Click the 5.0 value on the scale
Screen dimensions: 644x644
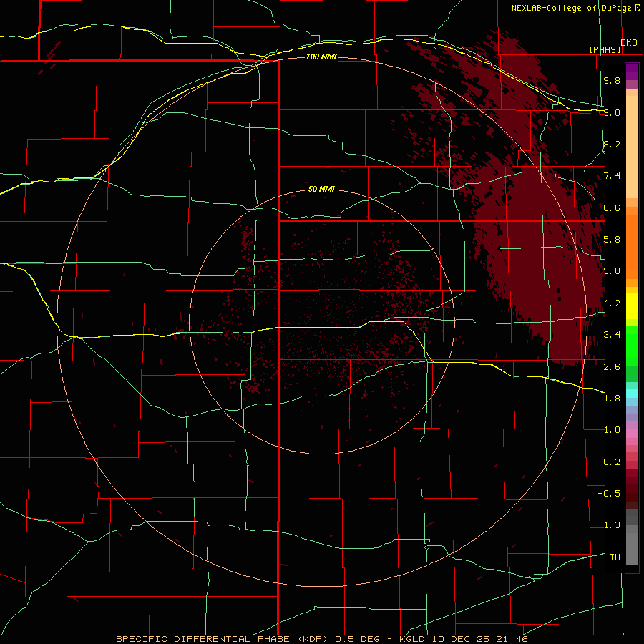(612, 271)
